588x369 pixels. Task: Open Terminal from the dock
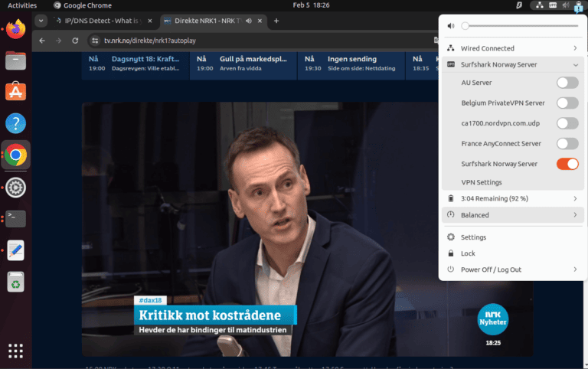click(x=15, y=218)
